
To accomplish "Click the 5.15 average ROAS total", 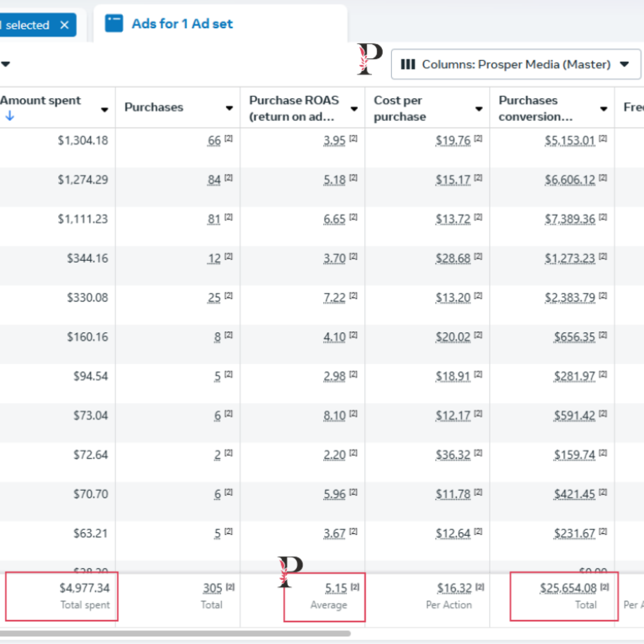I will (336, 588).
